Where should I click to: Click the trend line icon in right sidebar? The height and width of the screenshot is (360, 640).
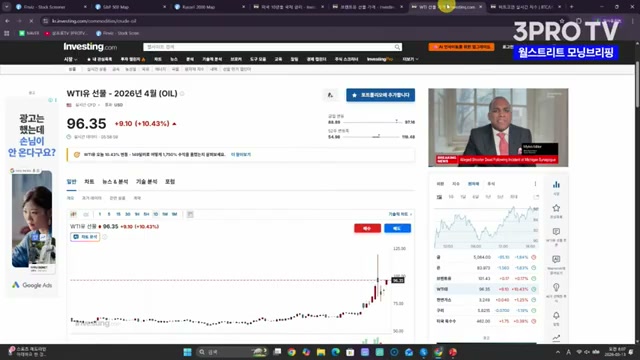(x=556, y=338)
